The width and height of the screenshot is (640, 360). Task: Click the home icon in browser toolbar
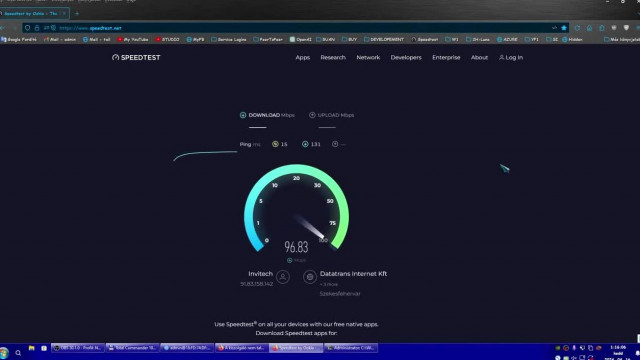[589, 28]
